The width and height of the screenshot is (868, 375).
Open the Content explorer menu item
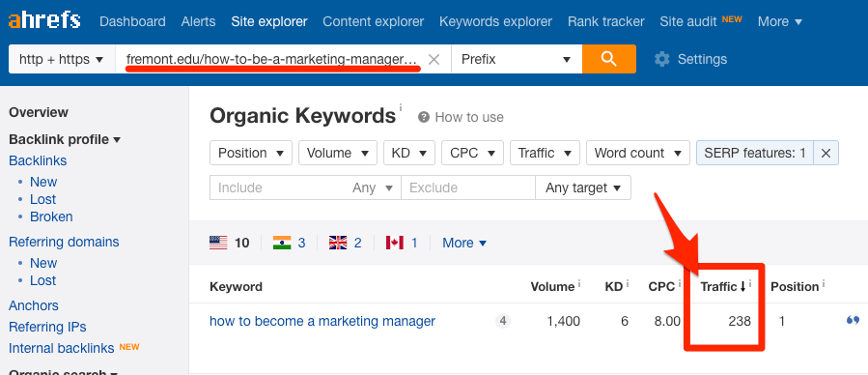tap(373, 21)
